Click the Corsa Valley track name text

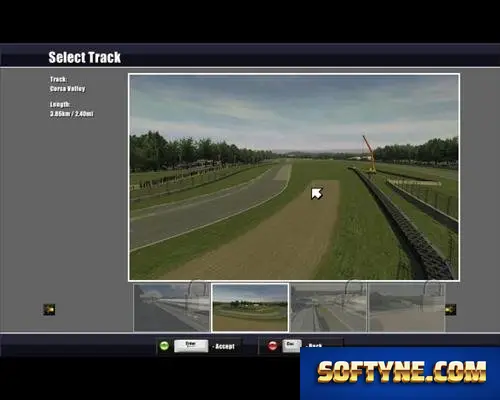coord(68,89)
